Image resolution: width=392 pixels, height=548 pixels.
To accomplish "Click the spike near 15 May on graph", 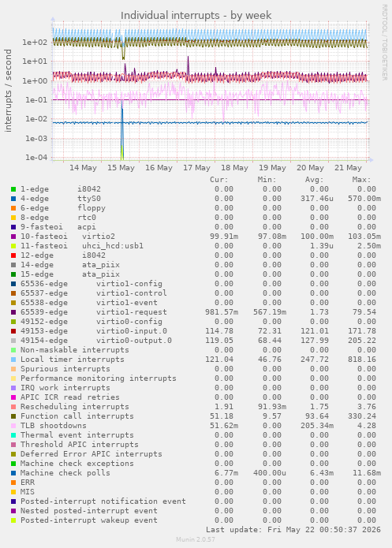I will coord(122,129).
